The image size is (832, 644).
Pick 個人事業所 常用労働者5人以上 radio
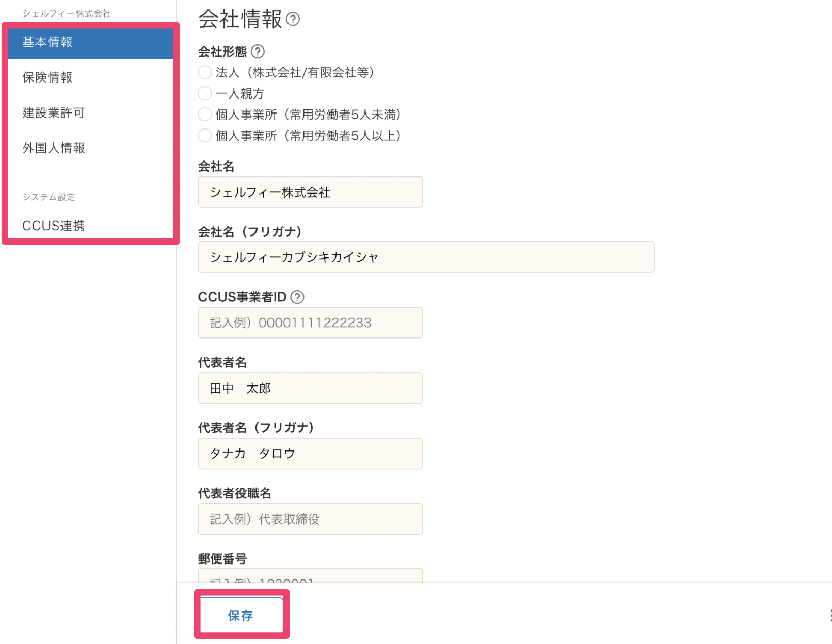click(x=205, y=136)
